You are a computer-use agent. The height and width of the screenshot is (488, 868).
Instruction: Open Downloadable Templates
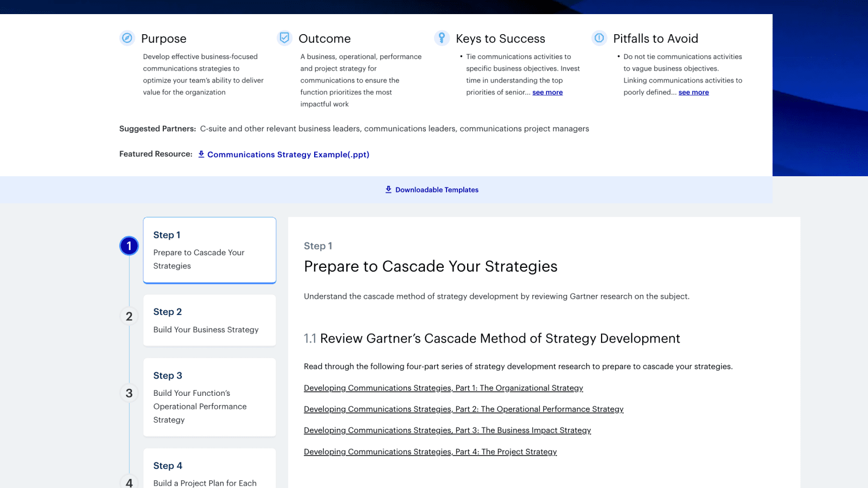[437, 189]
